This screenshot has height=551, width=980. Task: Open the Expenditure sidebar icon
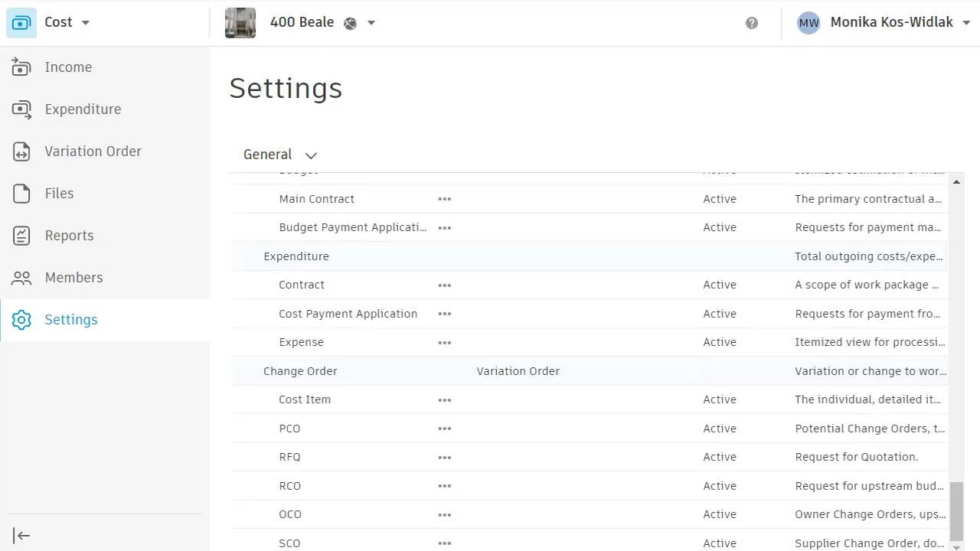coord(21,109)
